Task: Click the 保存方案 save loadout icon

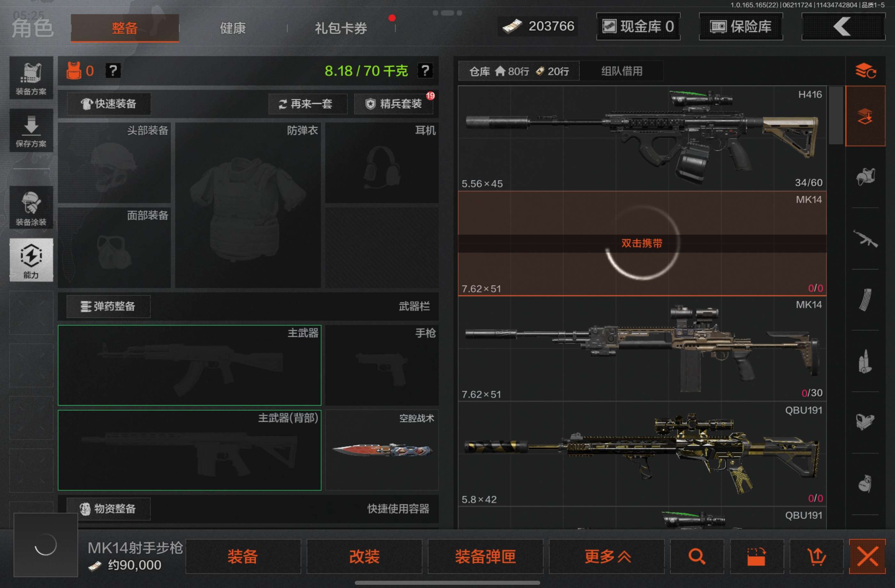Action: [31, 130]
